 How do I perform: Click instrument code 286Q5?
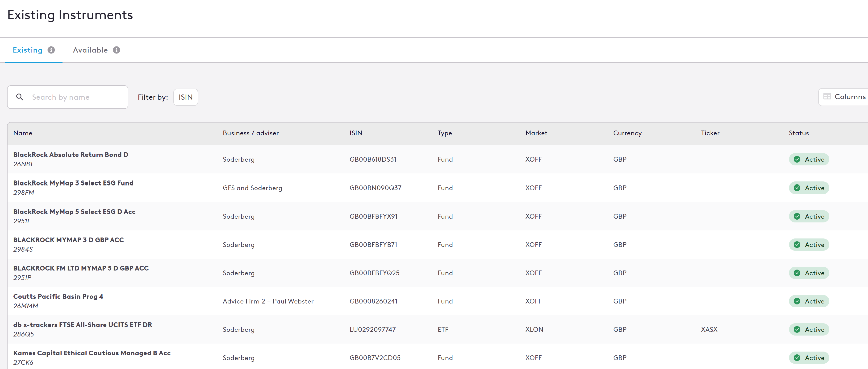click(x=24, y=334)
